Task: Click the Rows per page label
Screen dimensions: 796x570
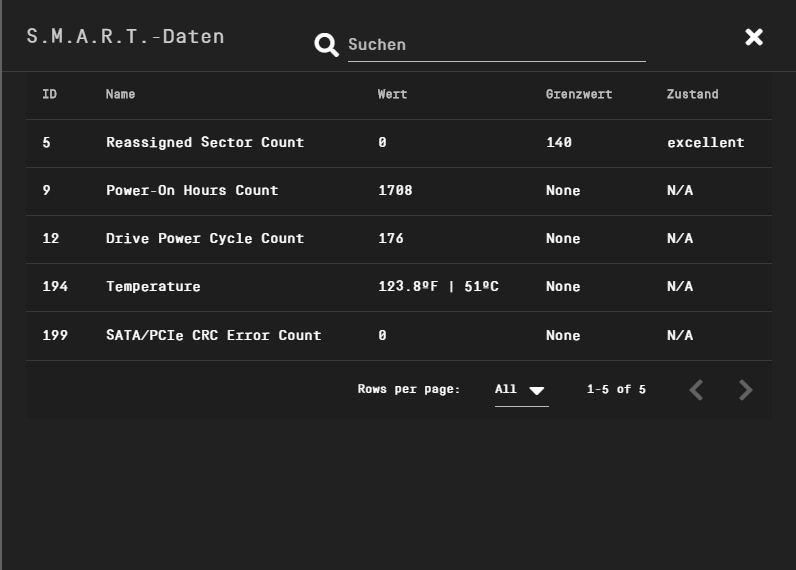Action: (x=409, y=390)
